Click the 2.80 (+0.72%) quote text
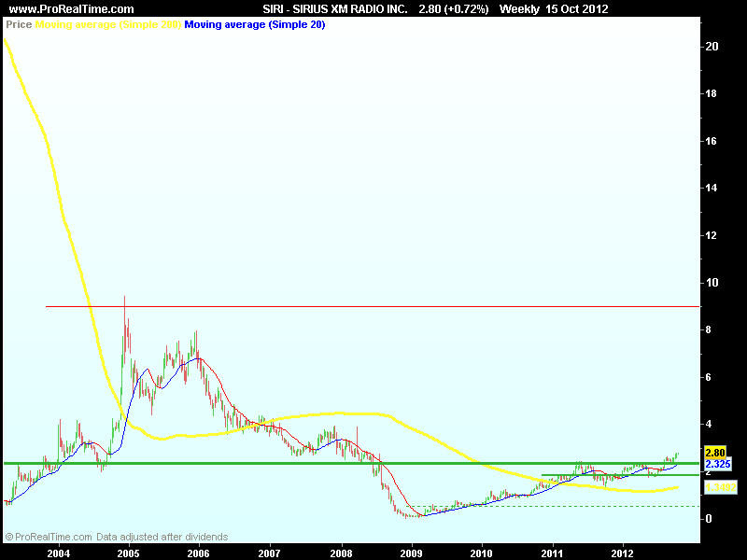 click(454, 9)
